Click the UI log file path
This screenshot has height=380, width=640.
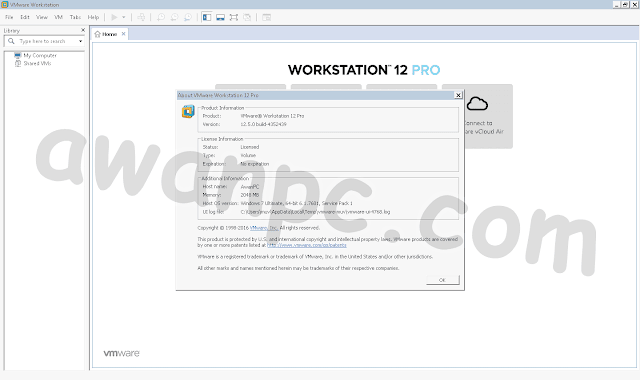(315, 212)
